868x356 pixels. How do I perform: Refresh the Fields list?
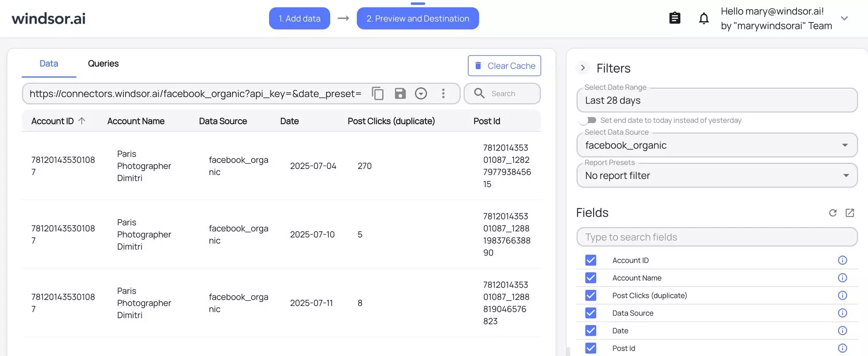pos(833,213)
